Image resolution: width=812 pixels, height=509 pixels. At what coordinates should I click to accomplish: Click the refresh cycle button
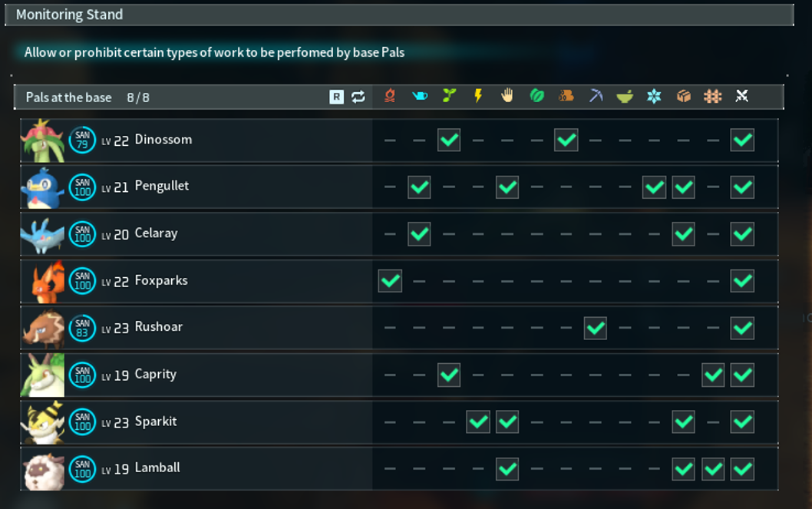[x=358, y=98]
